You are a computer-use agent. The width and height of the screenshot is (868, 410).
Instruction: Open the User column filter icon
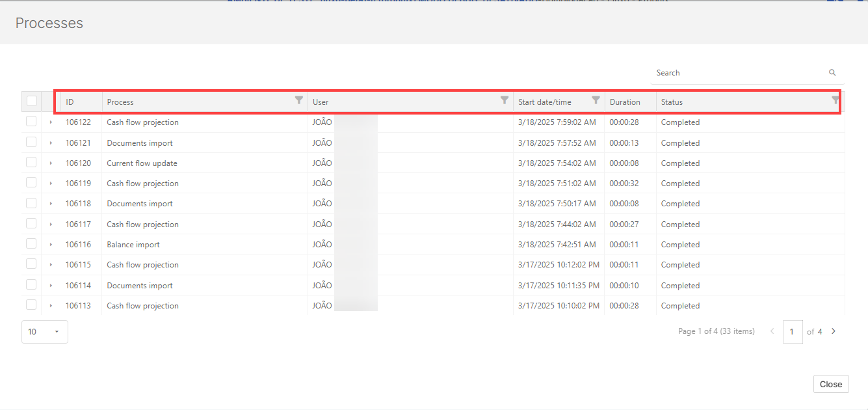pyautogui.click(x=504, y=100)
